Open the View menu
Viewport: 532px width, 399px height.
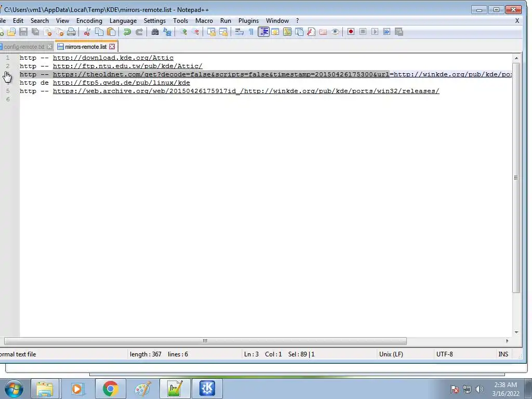point(62,21)
